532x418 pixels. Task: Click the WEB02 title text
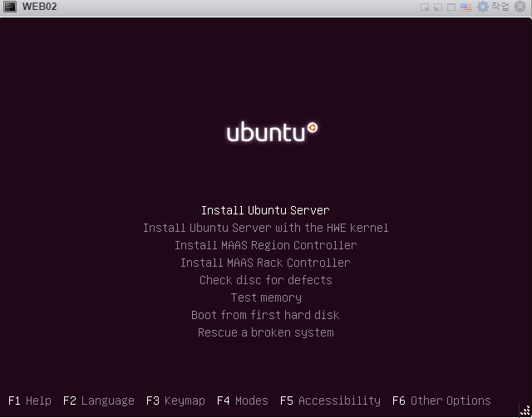click(x=40, y=7)
